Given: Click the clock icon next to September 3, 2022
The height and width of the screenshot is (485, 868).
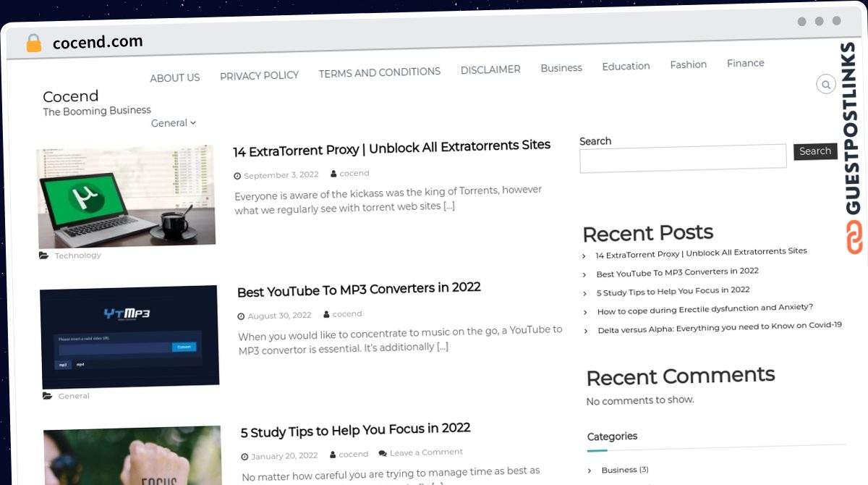Looking at the screenshot, I should click(237, 176).
